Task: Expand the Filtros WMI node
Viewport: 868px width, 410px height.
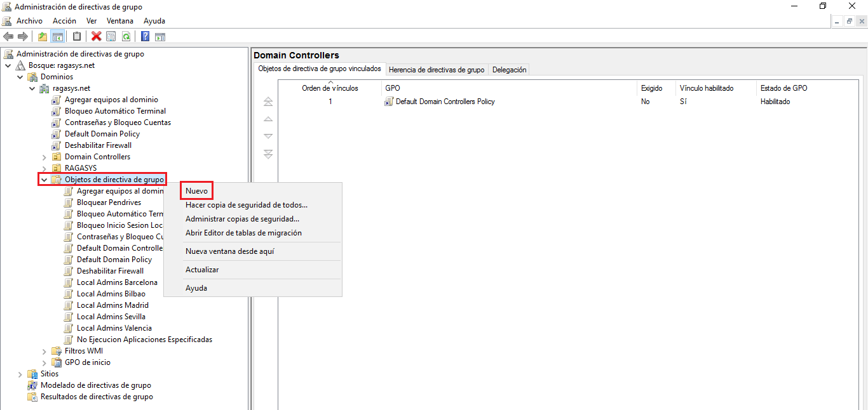Action: tap(44, 350)
